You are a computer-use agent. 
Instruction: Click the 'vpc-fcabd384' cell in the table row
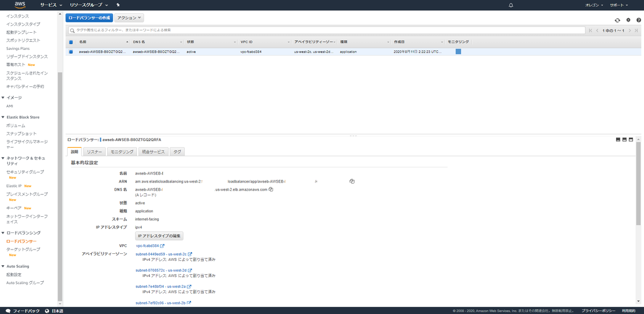pos(251,52)
